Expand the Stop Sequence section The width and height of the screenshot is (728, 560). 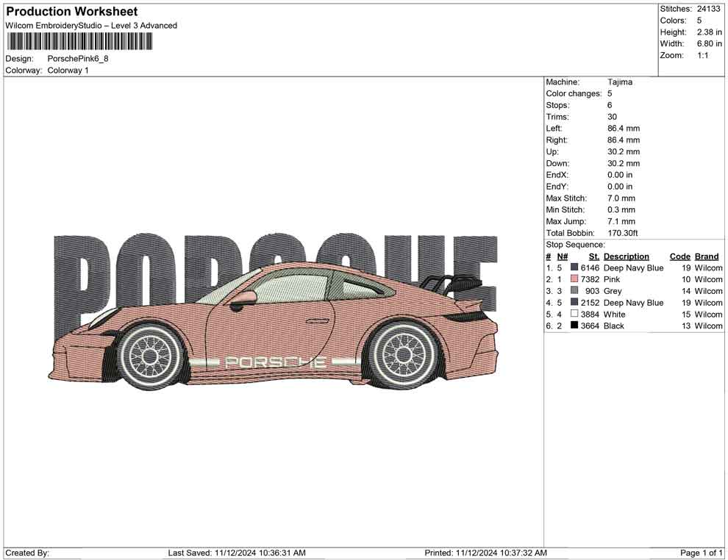point(577,244)
